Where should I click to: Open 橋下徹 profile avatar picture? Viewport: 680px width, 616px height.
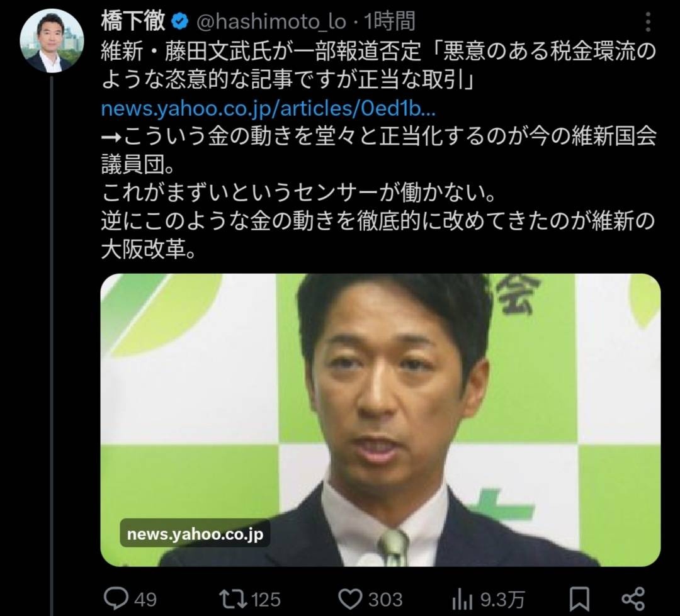tap(52, 40)
